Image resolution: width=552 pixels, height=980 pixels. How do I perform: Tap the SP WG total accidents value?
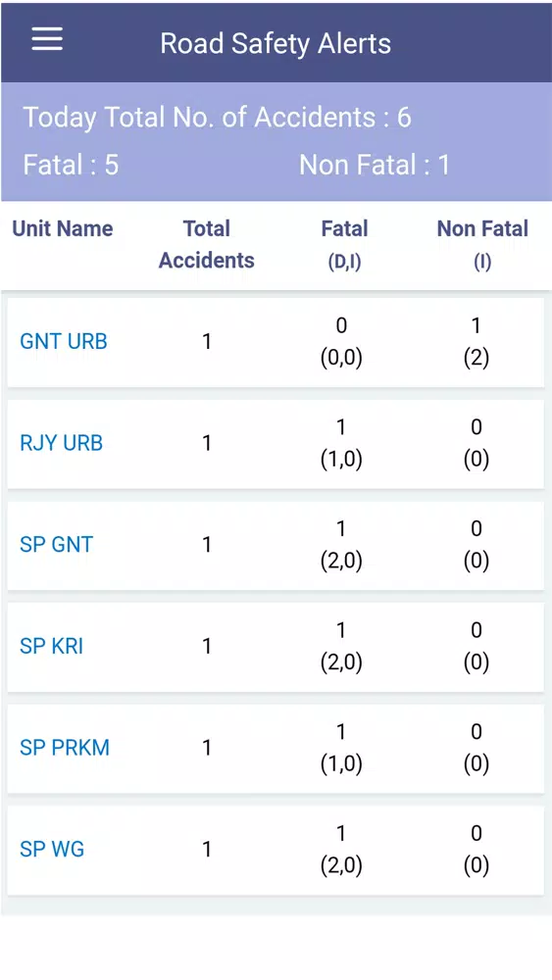point(207,849)
